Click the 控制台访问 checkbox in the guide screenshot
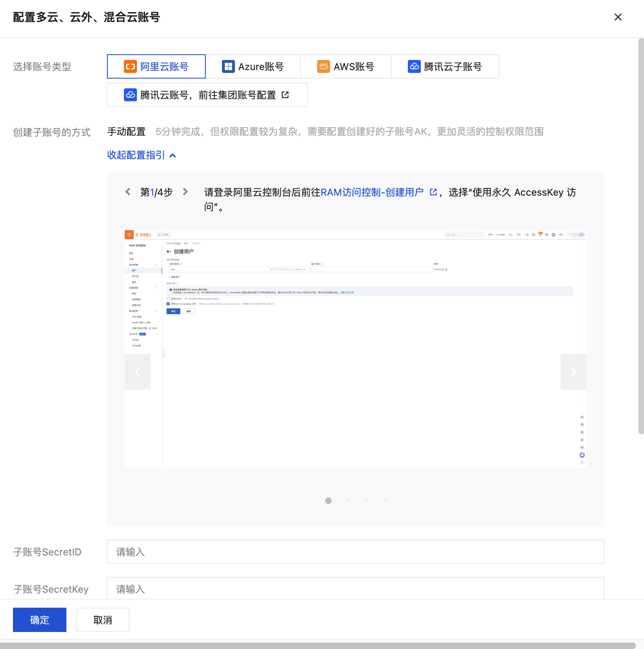This screenshot has width=644, height=649. pos(168,299)
